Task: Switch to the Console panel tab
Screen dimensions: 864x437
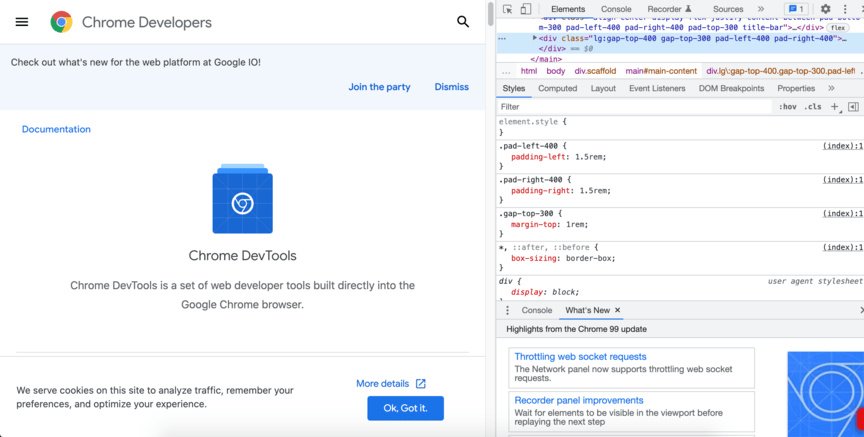Action: (616, 9)
